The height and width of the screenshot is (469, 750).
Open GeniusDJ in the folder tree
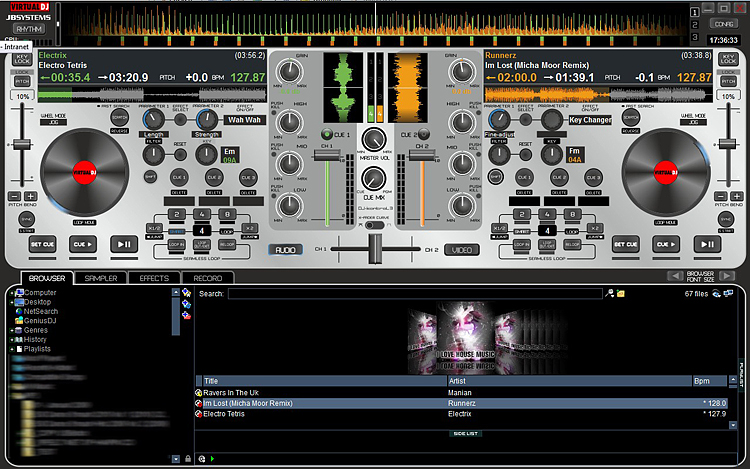click(40, 321)
